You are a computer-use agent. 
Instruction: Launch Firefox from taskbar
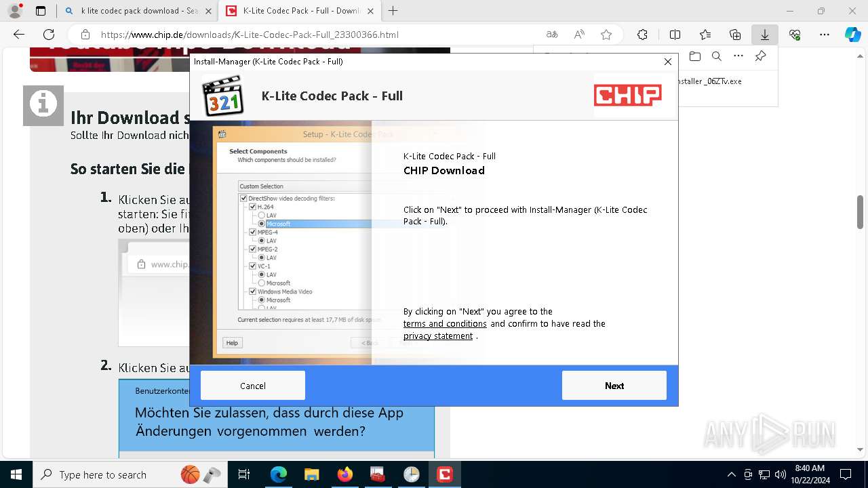pos(345,474)
